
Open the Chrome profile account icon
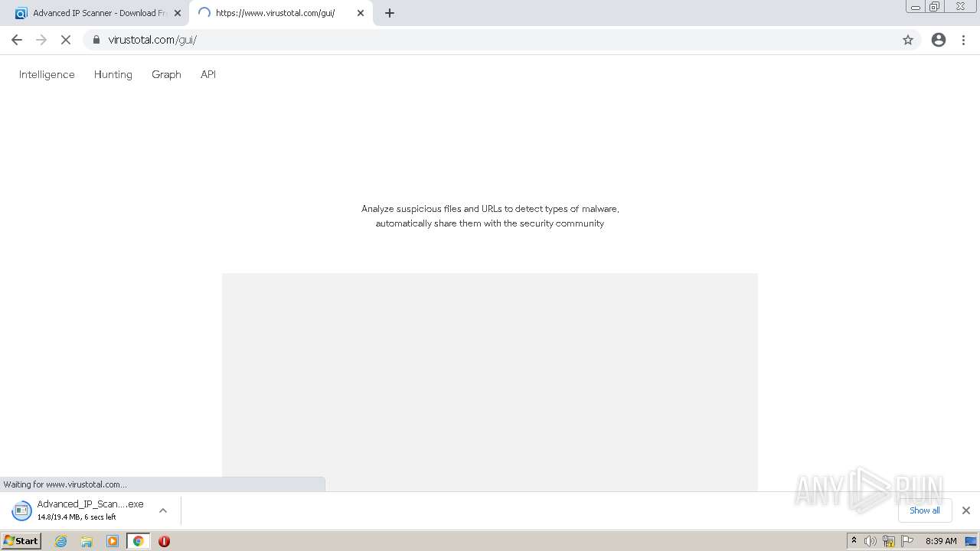[x=939, y=40]
